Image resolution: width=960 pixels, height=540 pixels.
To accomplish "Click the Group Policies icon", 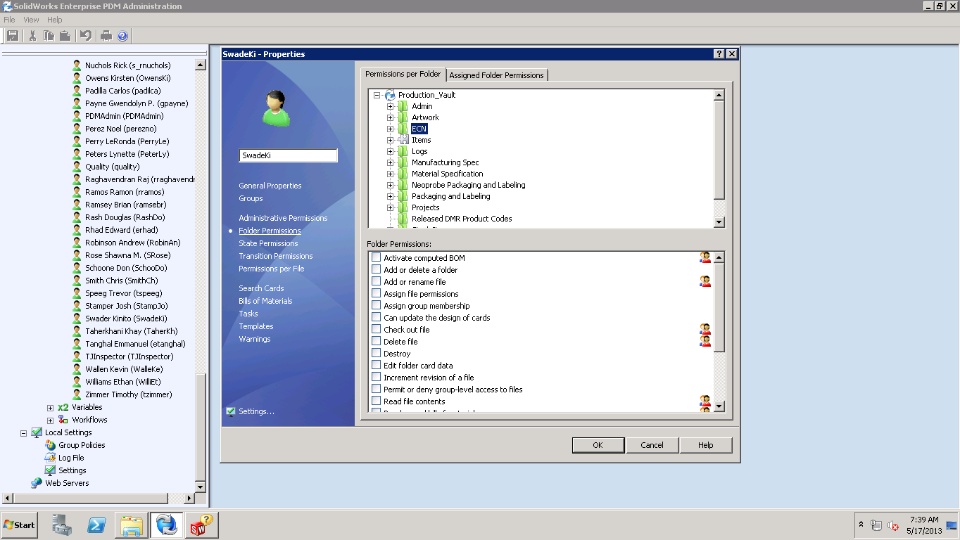I will pyautogui.click(x=50, y=445).
